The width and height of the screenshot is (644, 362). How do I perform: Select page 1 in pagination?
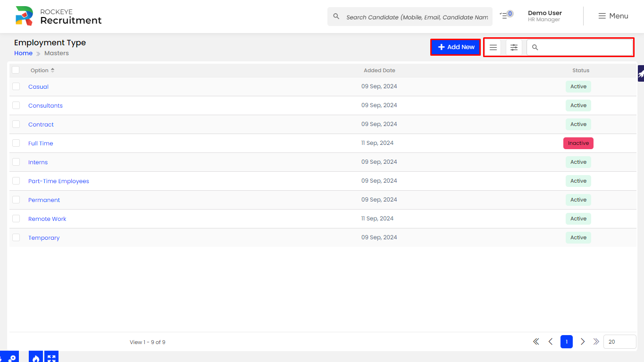click(567, 342)
